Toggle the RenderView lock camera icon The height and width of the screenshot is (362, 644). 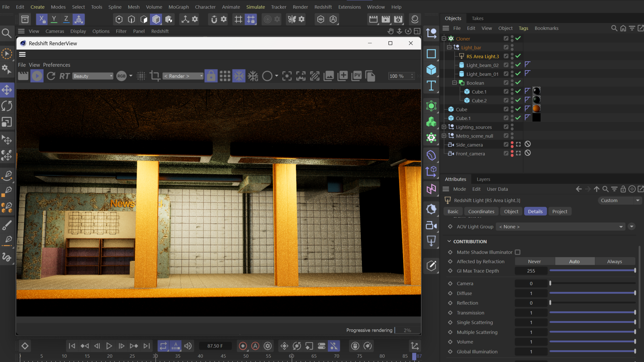211,76
